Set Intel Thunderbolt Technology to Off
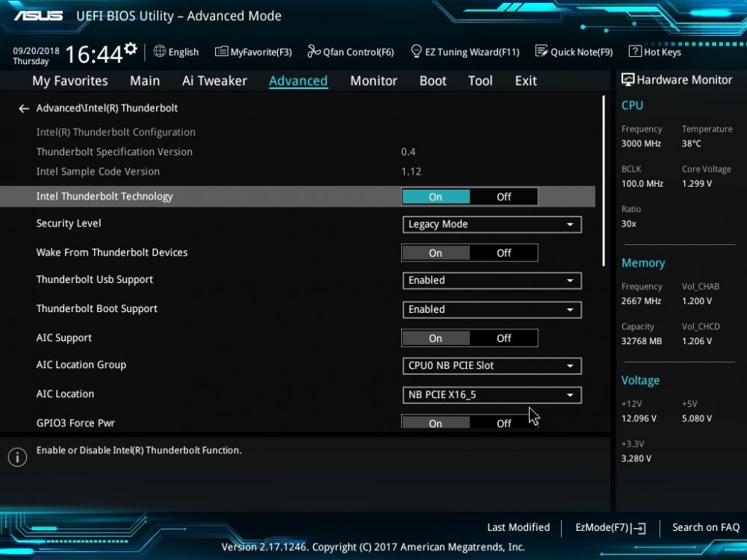Screen dimensions: 747x560 pyautogui.click(x=503, y=196)
